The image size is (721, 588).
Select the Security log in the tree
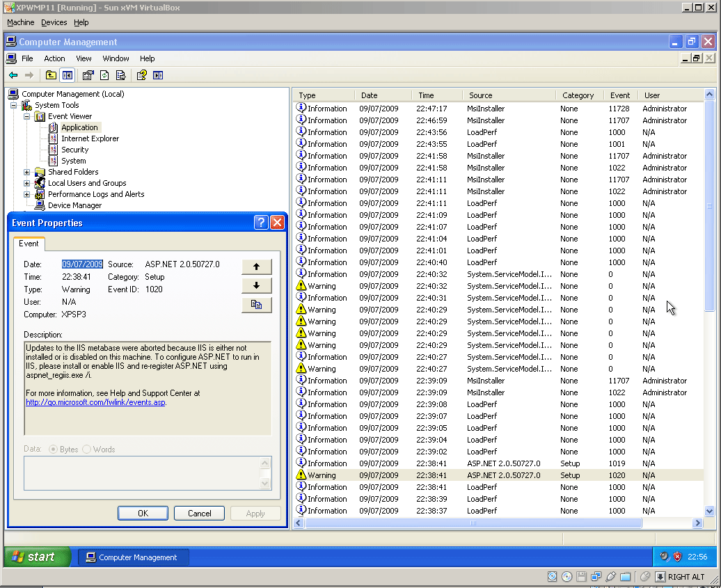tap(75, 150)
